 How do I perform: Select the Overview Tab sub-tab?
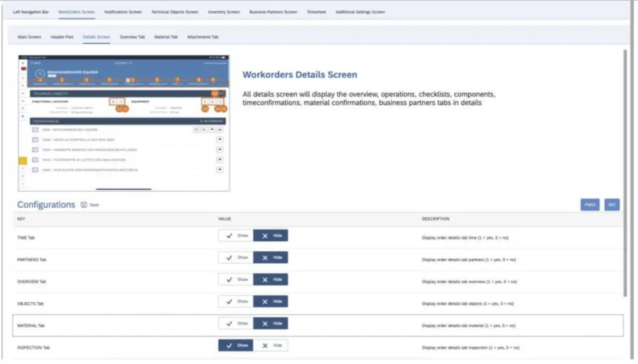click(x=132, y=37)
